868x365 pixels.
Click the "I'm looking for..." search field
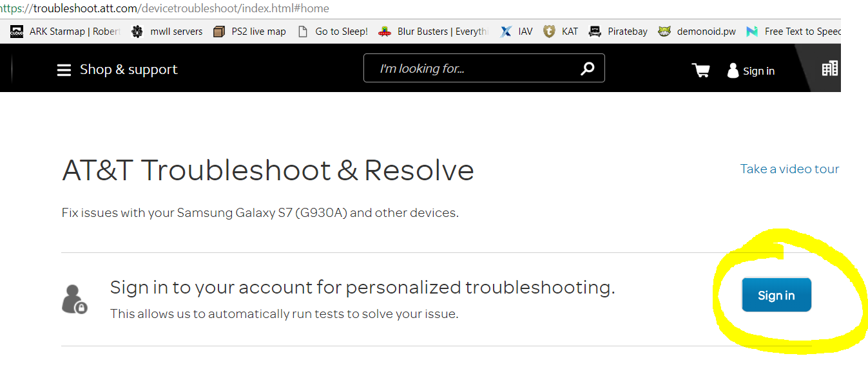pos(470,68)
